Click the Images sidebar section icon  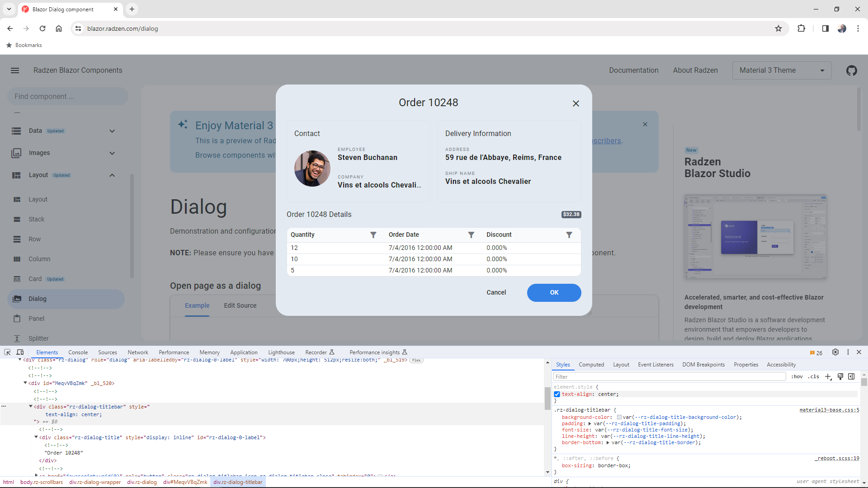tap(16, 153)
